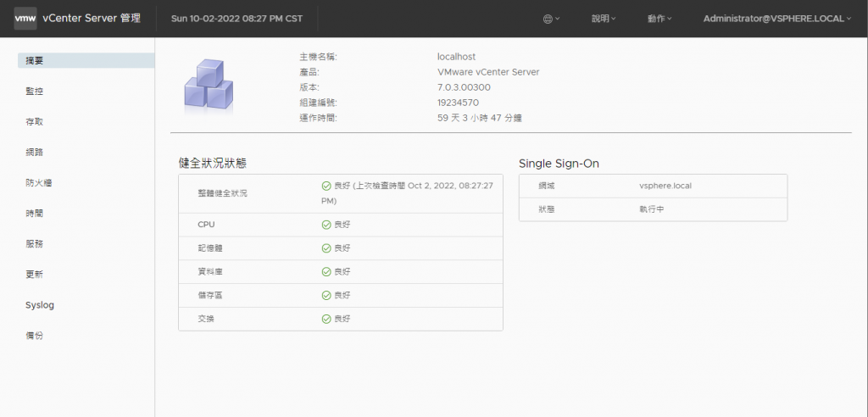The image size is (868, 417).
Task: Click the green check icon for 交換
Action: click(326, 319)
